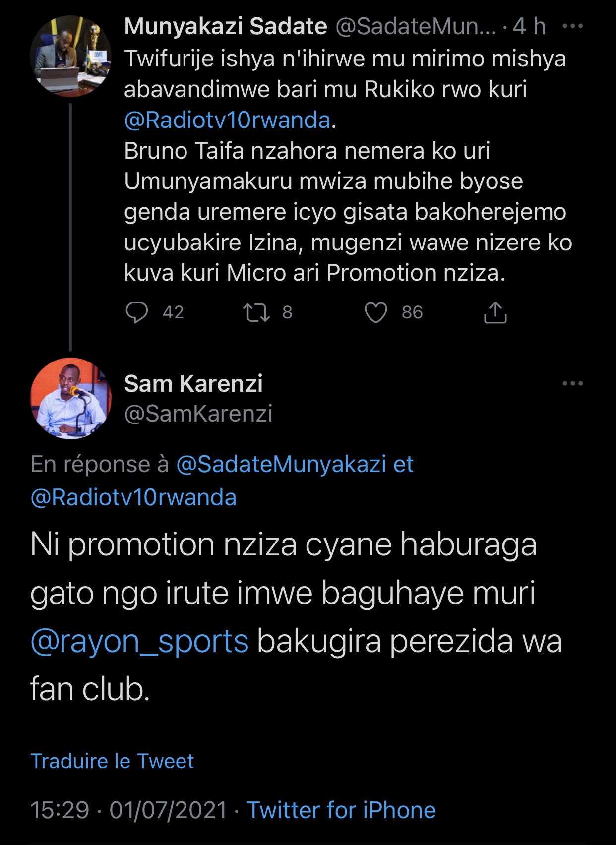Click the Munyakazi Sadate display name
616x845 pixels.
(x=226, y=26)
